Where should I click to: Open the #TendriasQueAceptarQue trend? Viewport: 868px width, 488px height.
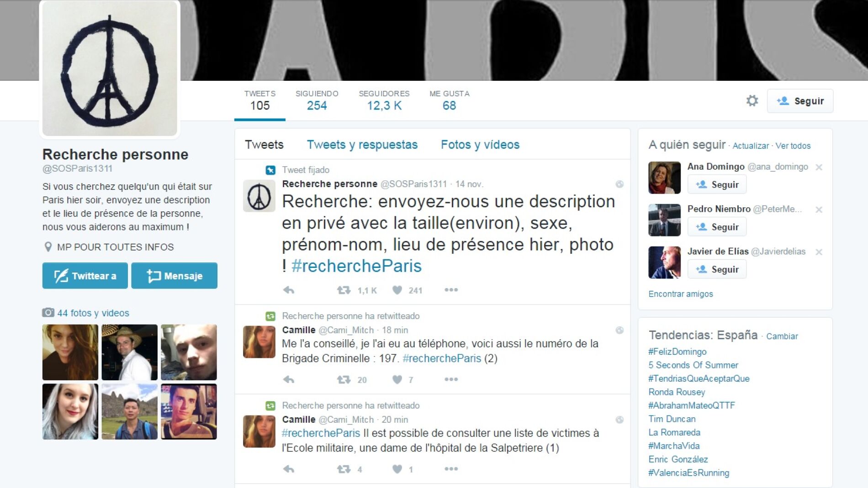(x=699, y=378)
